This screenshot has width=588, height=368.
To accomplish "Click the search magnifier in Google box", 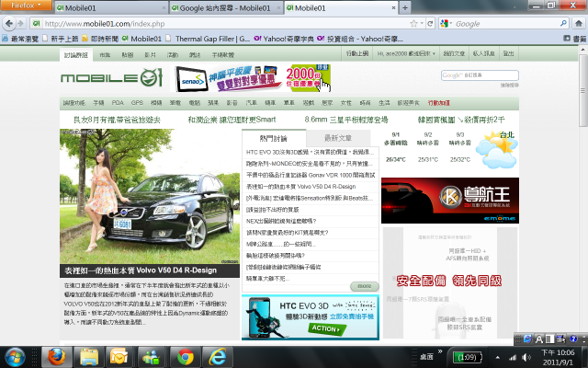I will pyautogui.click(x=563, y=23).
